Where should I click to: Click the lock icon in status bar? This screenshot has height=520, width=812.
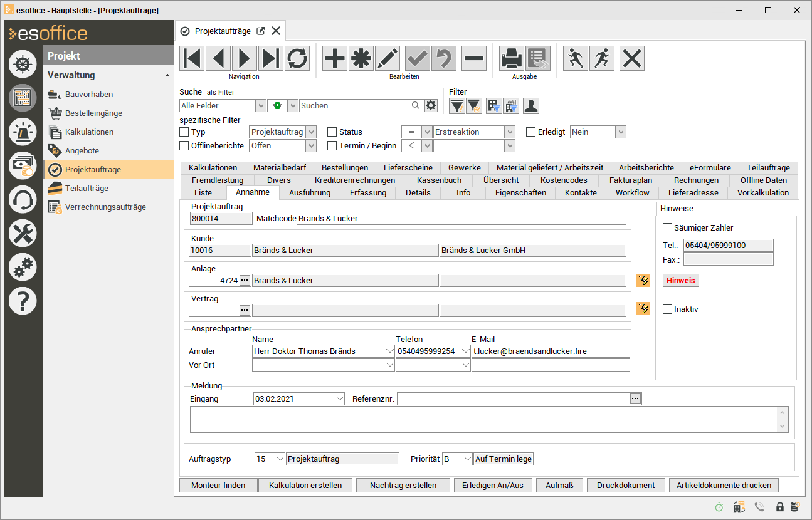click(780, 507)
